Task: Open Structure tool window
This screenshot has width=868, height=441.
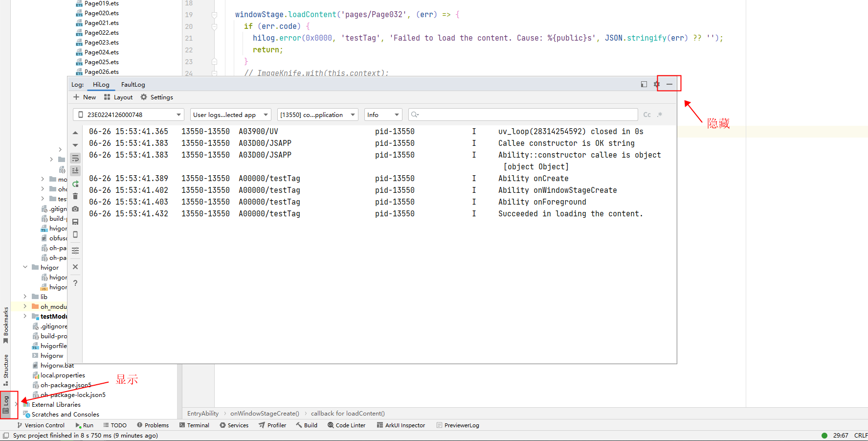Action: [x=6, y=371]
